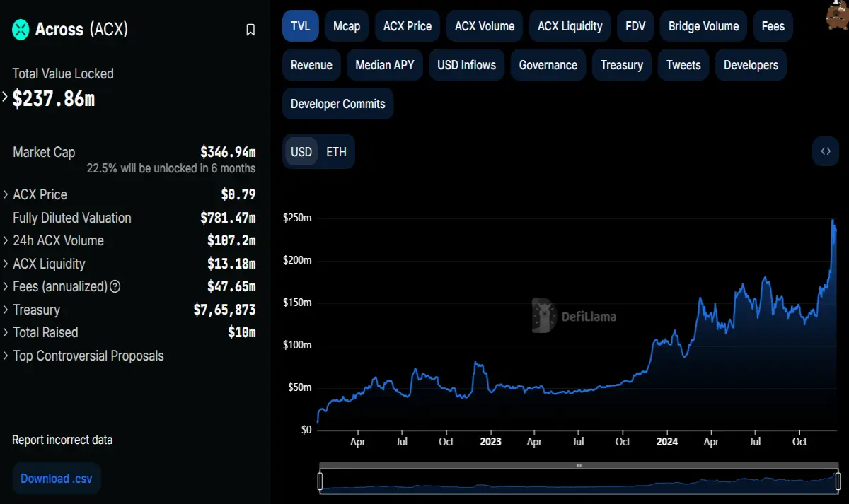The width and height of the screenshot is (849, 504).
Task: Click the right handle of range slider
Action: click(838, 481)
